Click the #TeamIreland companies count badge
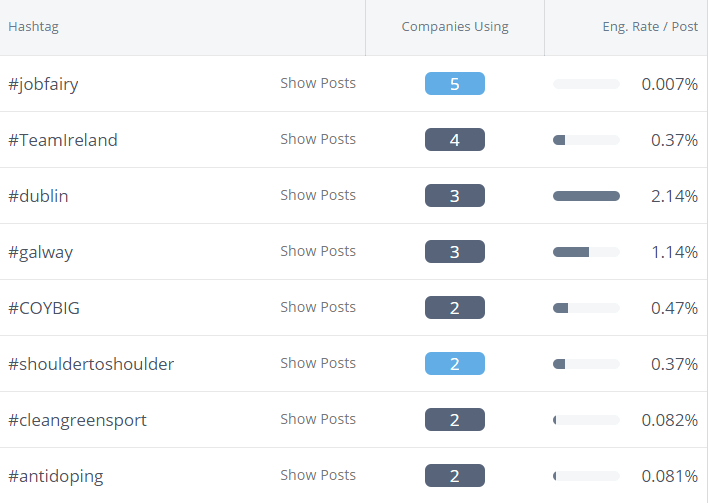The width and height of the screenshot is (708, 503). coord(454,140)
